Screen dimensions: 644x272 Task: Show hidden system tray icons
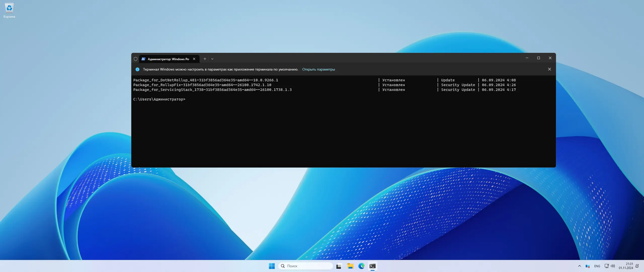580,266
